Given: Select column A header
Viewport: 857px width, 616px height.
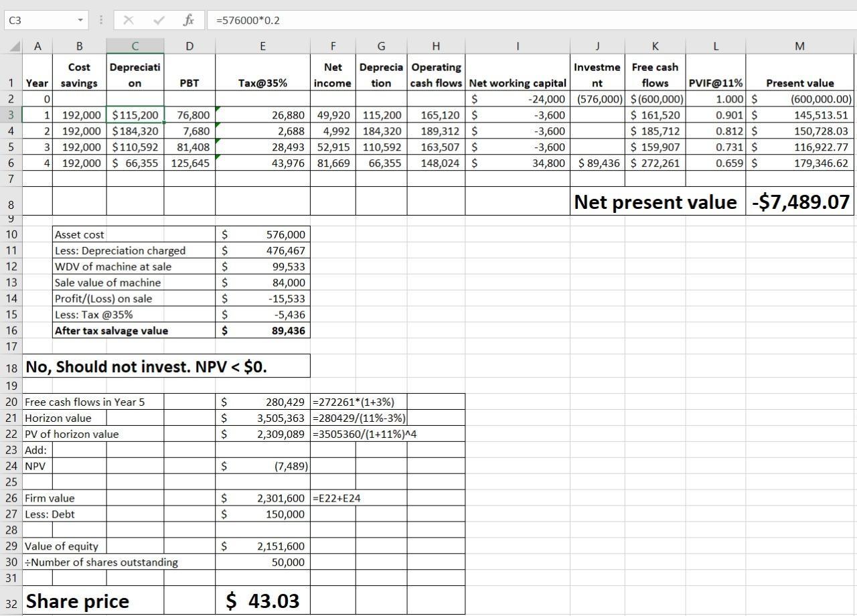Looking at the screenshot, I should tap(37, 46).
